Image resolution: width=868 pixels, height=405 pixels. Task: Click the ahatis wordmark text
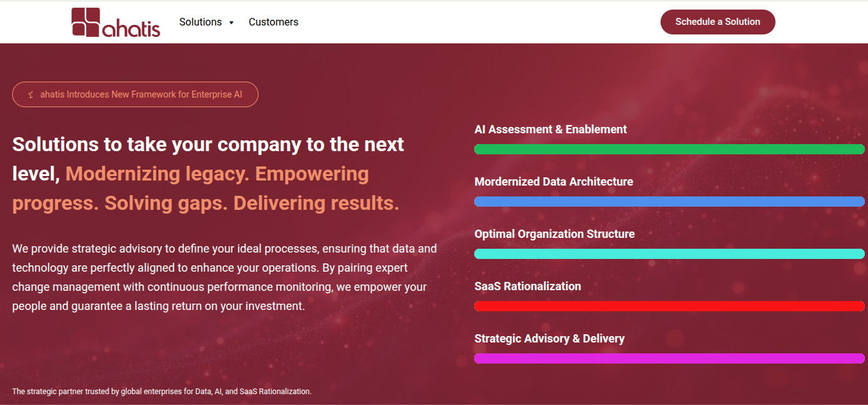(131, 28)
